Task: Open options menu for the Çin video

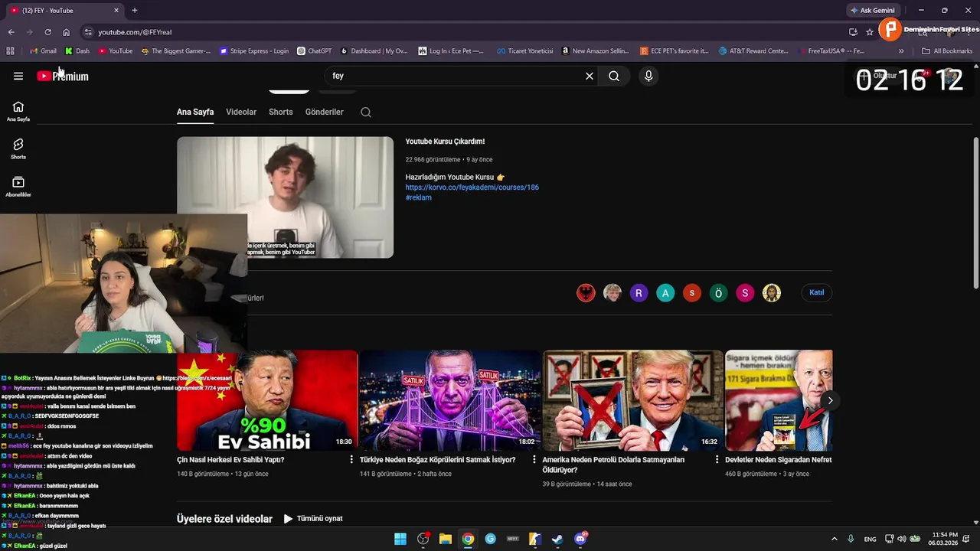Action: click(351, 460)
